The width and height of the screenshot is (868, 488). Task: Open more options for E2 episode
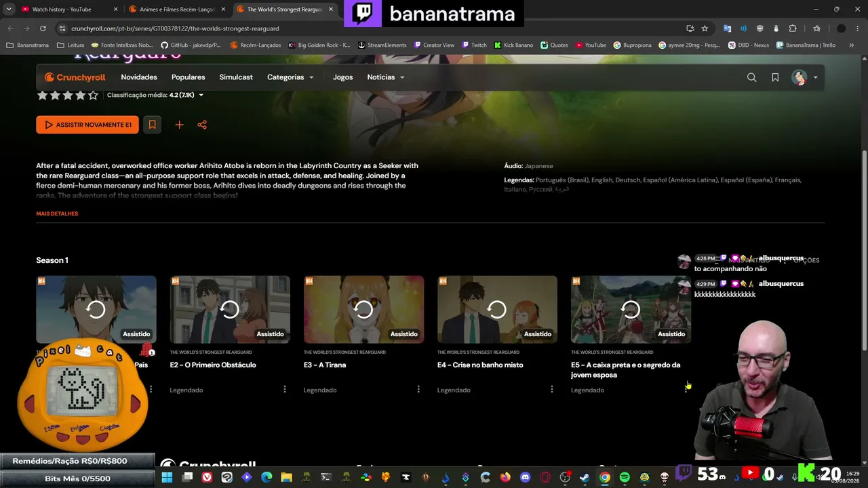[285, 390]
